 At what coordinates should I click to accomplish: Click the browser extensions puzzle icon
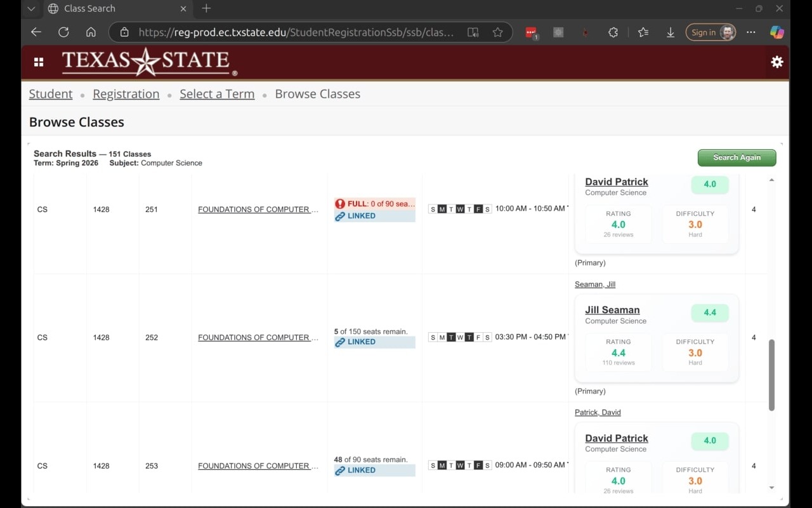(x=613, y=32)
